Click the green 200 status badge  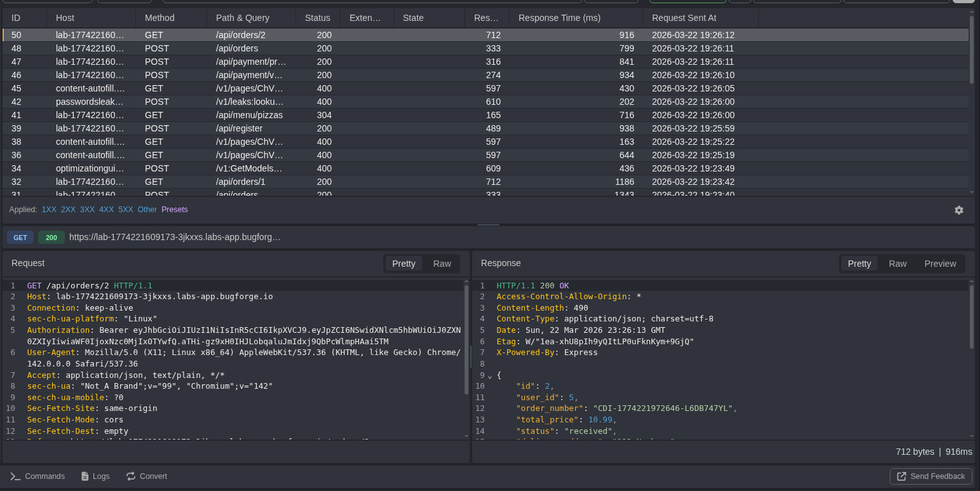[x=51, y=238]
